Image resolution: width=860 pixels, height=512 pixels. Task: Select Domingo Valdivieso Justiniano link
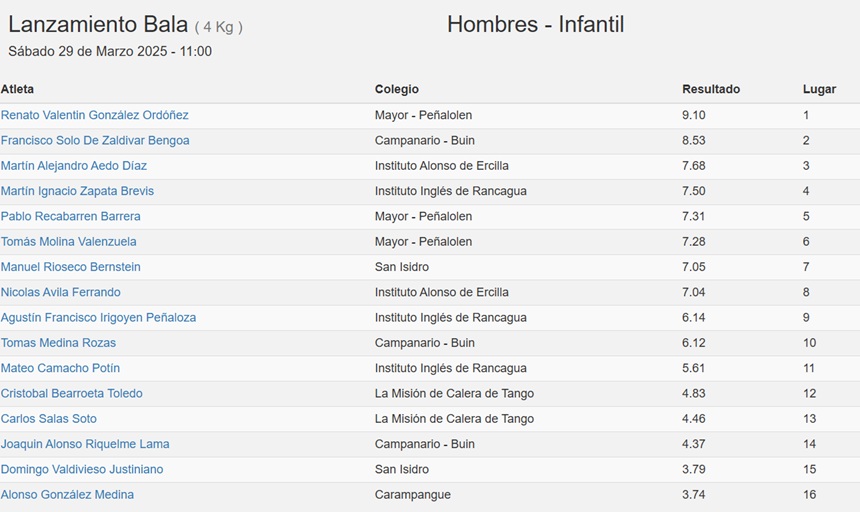tap(82, 469)
